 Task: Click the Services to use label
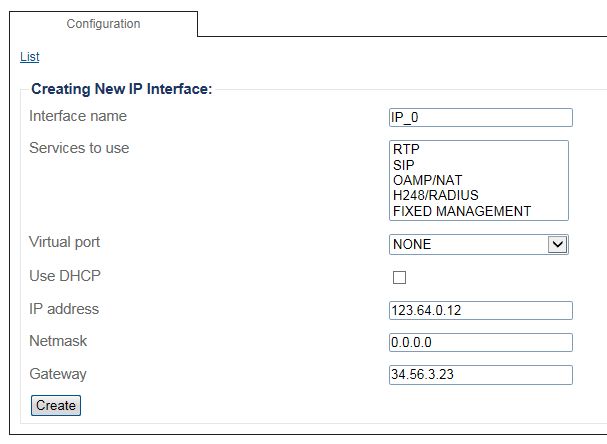(79, 149)
